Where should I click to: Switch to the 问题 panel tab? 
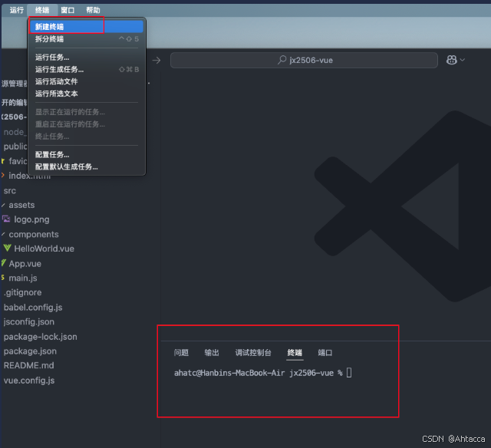(181, 353)
